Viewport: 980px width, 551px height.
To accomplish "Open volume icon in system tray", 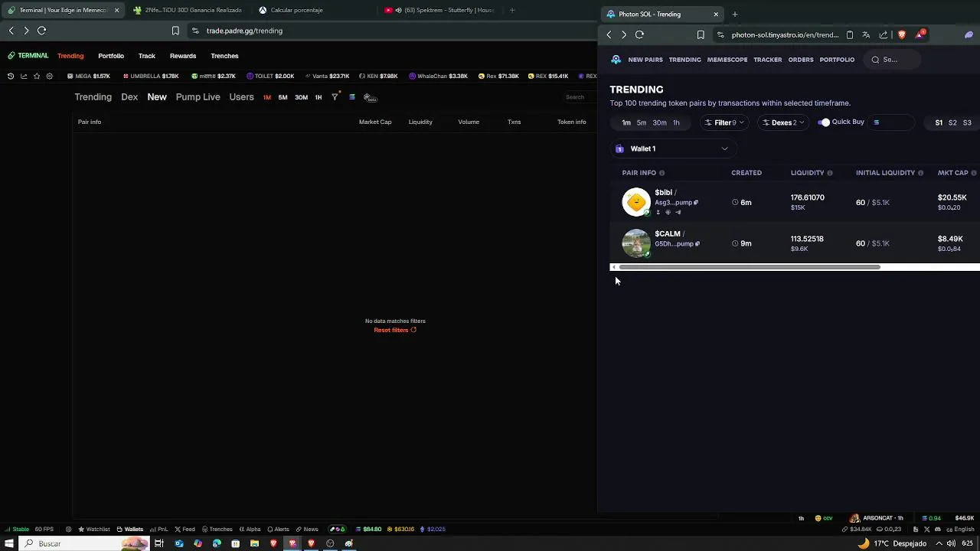I will 950,543.
